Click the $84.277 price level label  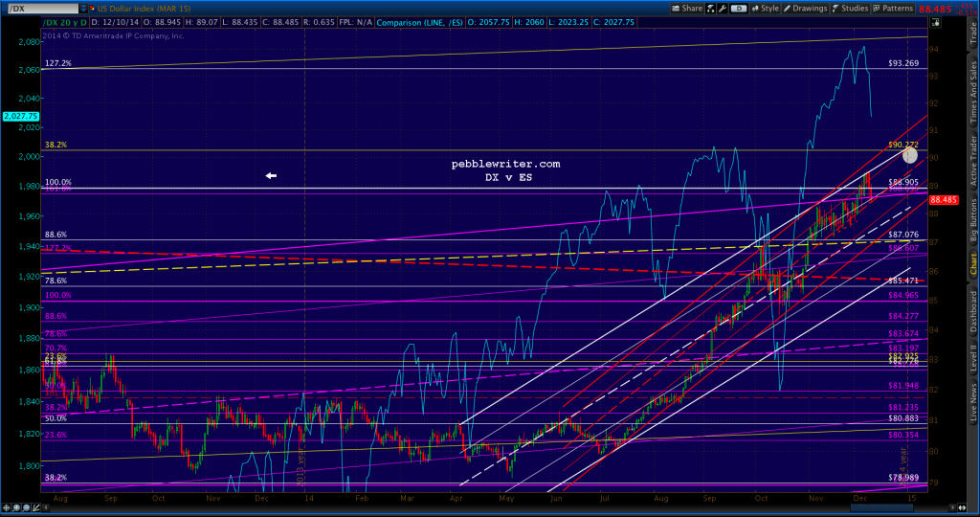pos(903,316)
